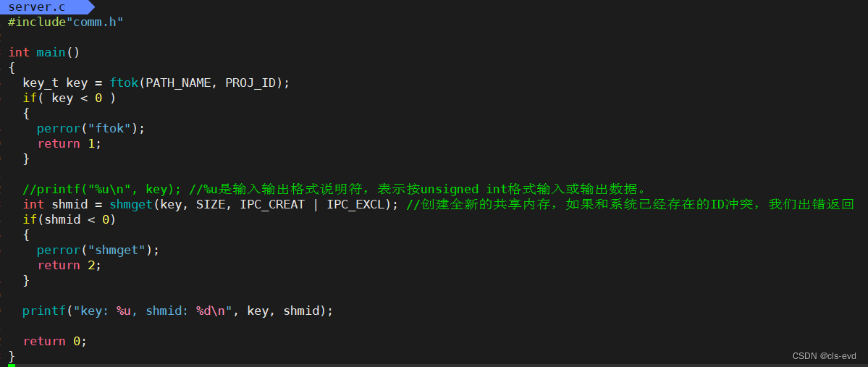
Task: Click the #include"comm.h" line
Action: pos(65,22)
